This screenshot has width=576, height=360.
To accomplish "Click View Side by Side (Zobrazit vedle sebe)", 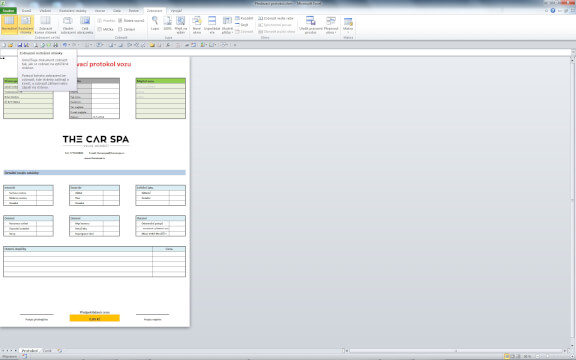I will coord(276,18).
